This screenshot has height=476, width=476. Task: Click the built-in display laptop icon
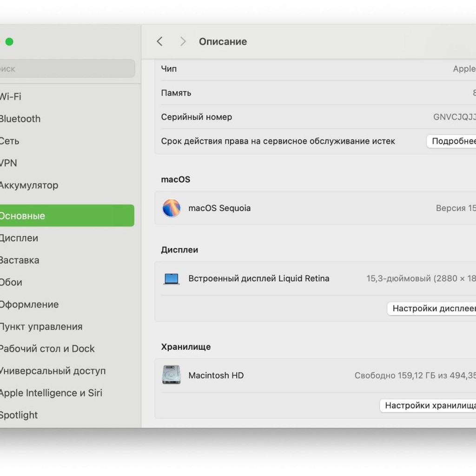click(172, 279)
